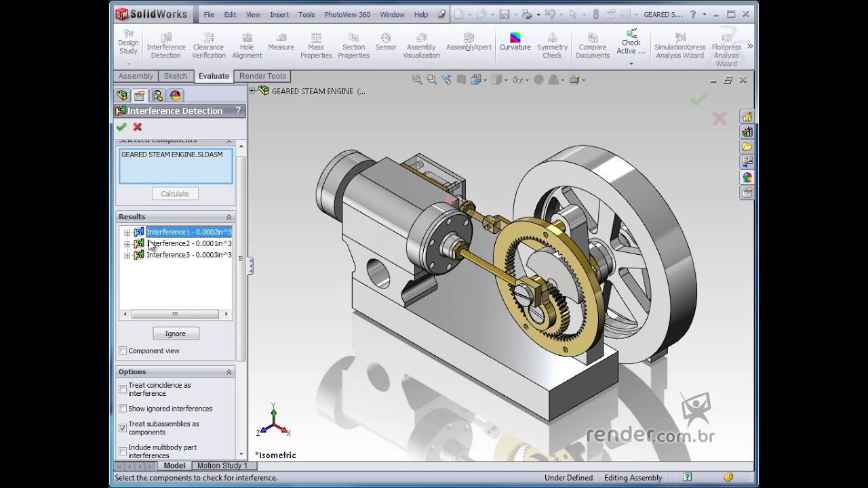Open the Tools menu
This screenshot has width=868, height=488.
tap(307, 14)
